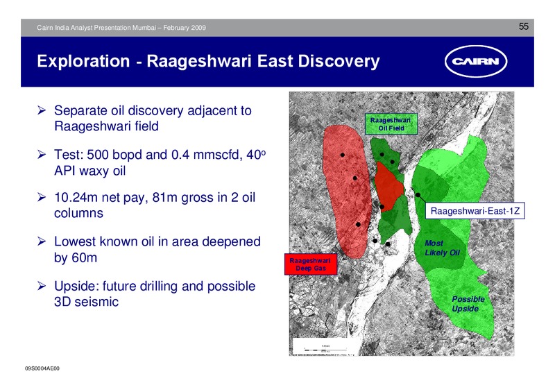Click the 'Possible Upside' map annotation
The height and width of the screenshot is (392, 555).
468,304
